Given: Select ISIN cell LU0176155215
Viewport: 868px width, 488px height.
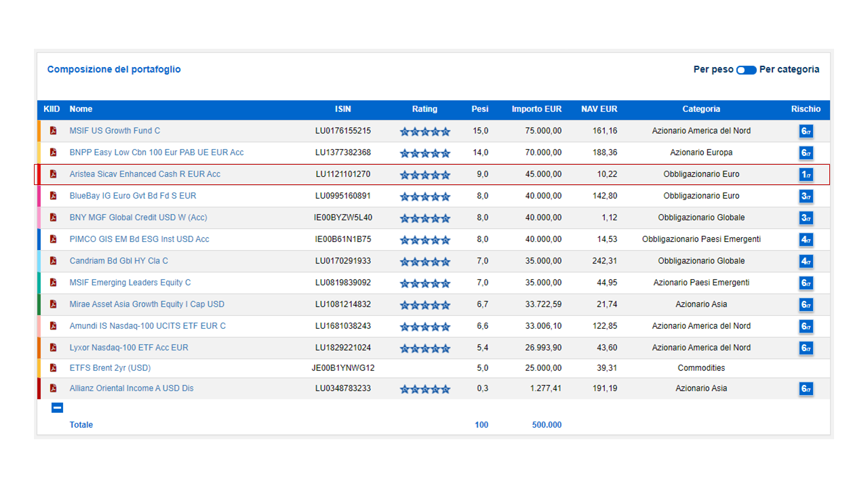Looking at the screenshot, I should [x=343, y=131].
